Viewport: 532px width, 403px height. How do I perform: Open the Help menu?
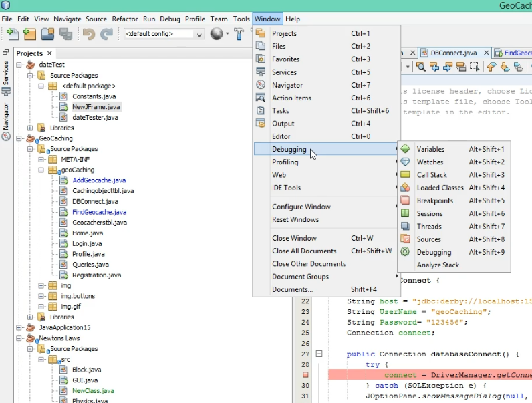[293, 19]
